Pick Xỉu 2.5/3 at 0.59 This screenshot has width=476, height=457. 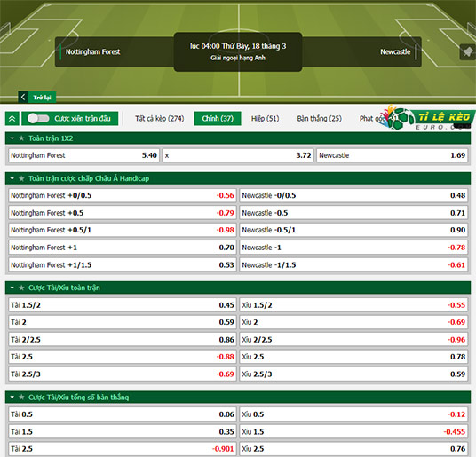(353, 374)
